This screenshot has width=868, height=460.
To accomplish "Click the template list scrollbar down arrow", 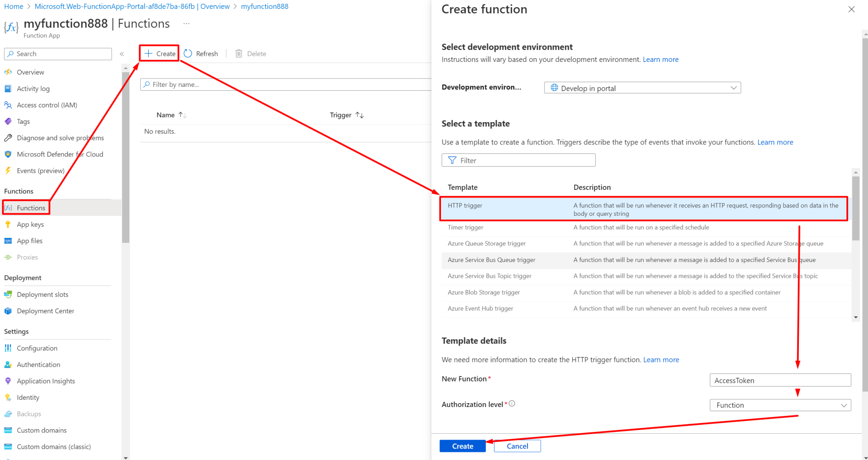I will (x=856, y=318).
